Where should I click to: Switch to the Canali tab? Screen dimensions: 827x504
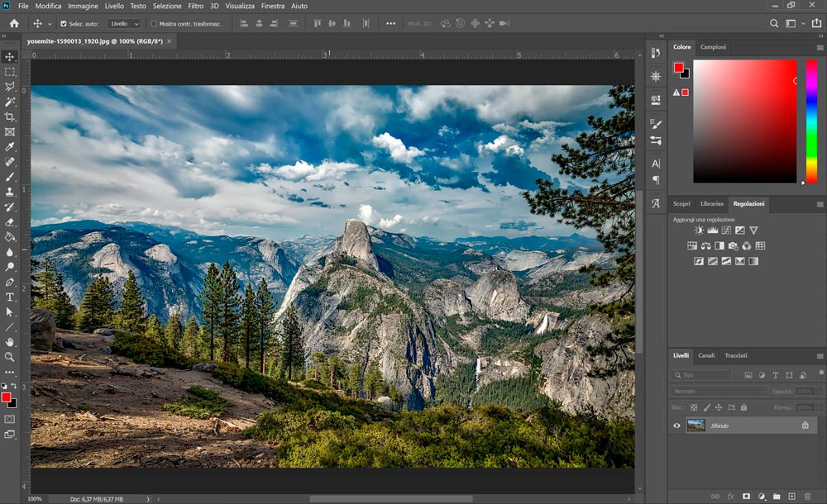pos(706,355)
